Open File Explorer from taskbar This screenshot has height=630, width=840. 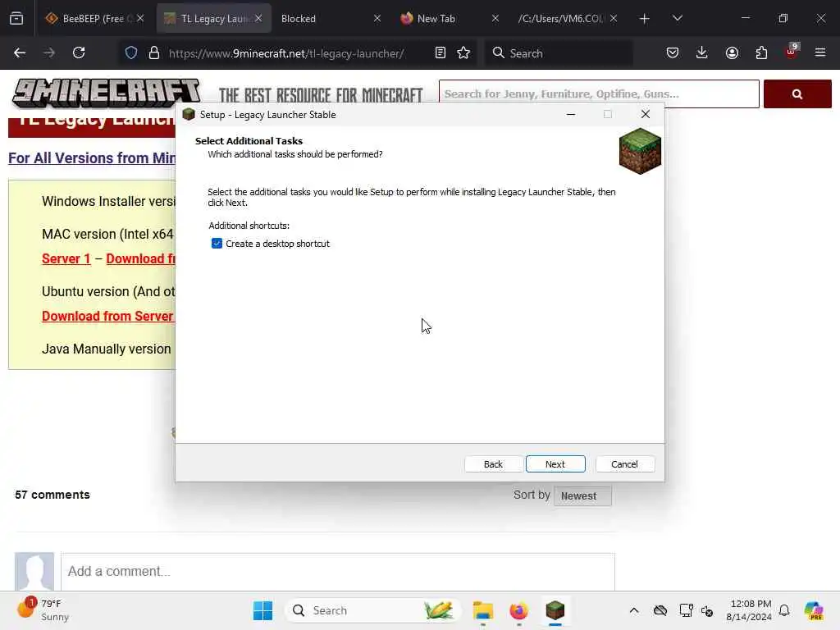[482, 610]
